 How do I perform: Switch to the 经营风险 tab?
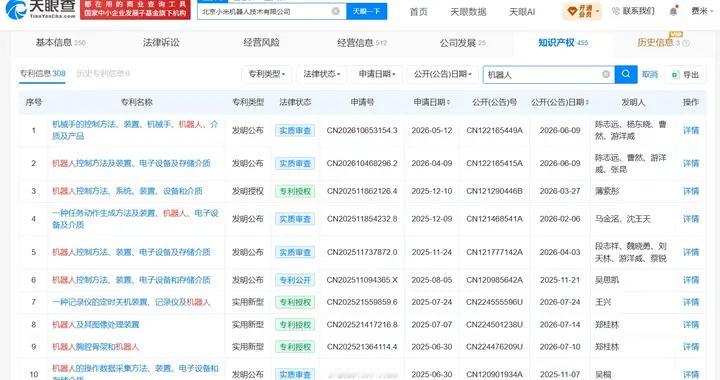[261, 43]
